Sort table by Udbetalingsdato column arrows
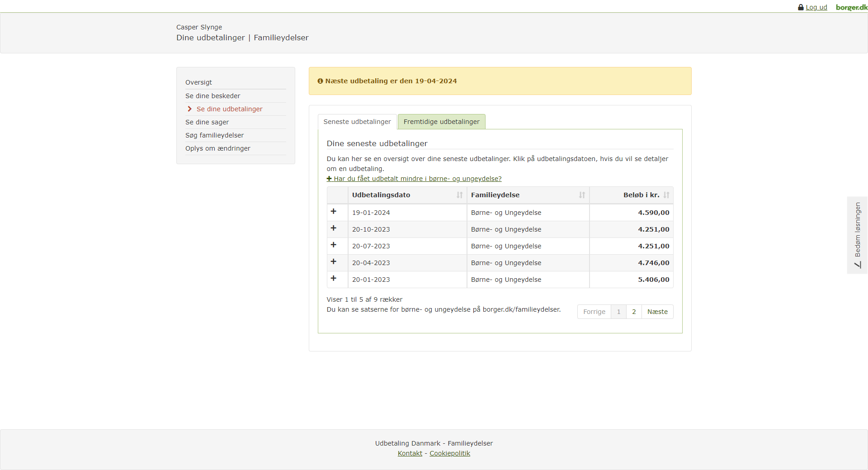The height and width of the screenshot is (470, 868). [459, 195]
